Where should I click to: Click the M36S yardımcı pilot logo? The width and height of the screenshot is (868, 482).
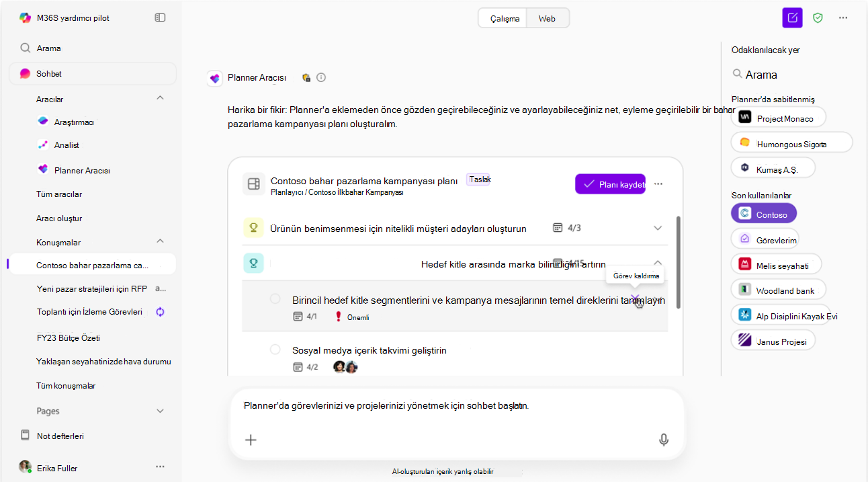[x=25, y=18]
